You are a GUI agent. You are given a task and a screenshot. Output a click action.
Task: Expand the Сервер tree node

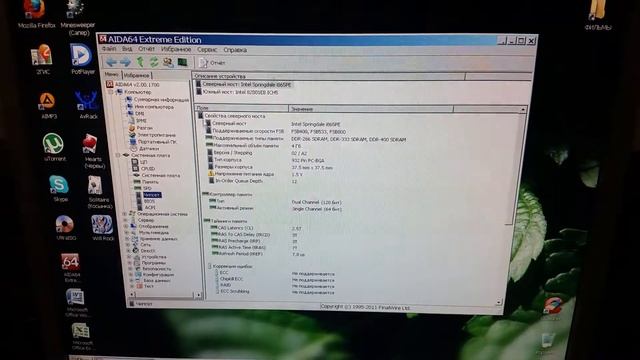point(126,220)
